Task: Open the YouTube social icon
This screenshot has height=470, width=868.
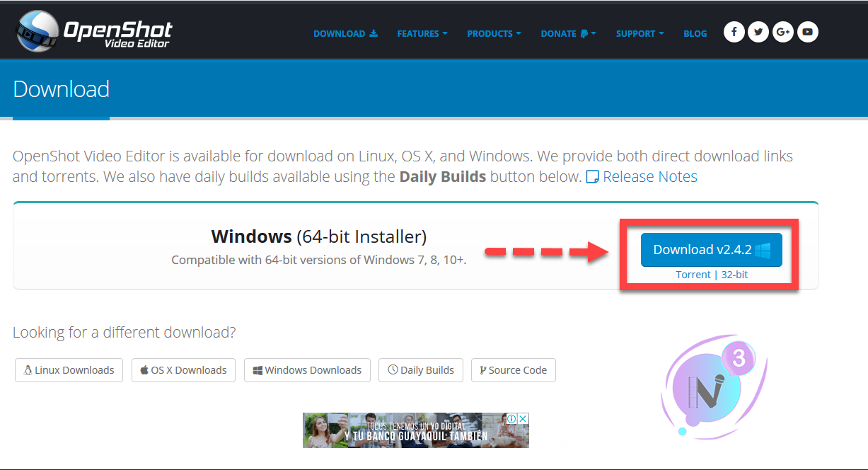Action: [x=807, y=32]
